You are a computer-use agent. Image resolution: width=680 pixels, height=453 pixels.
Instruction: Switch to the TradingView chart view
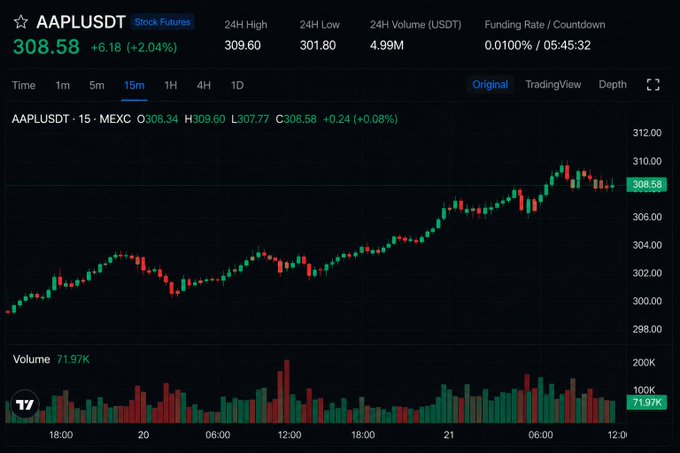[553, 85]
